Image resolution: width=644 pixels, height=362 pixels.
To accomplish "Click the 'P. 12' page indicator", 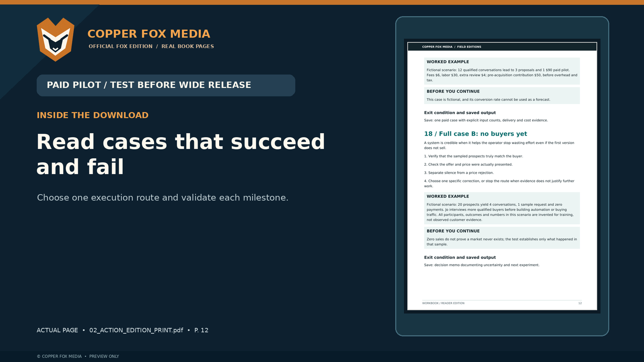I will click(x=201, y=330).
